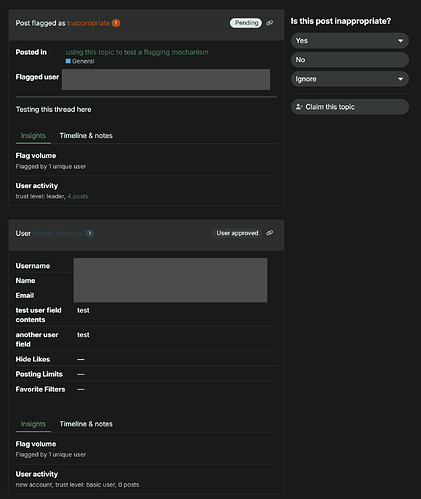
Task: Click 'Is this post inappropriate?' heading
Action: click(x=341, y=21)
